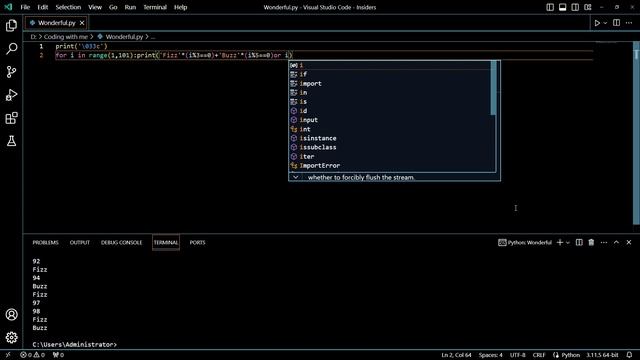Switch to the DEBUG CONSOLE tab
Viewport: 640px width, 360px height.
coord(121,242)
